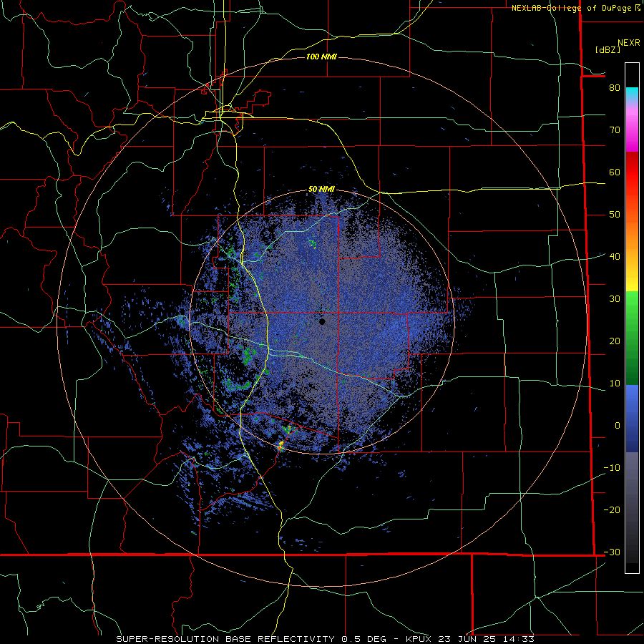Viewport: 644px width, 644px height.
Task: Click the 60 dBZ scale value
Action: coord(615,172)
